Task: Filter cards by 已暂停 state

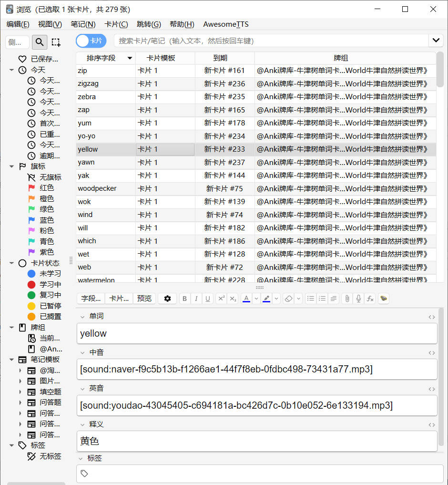Action: coord(44,306)
